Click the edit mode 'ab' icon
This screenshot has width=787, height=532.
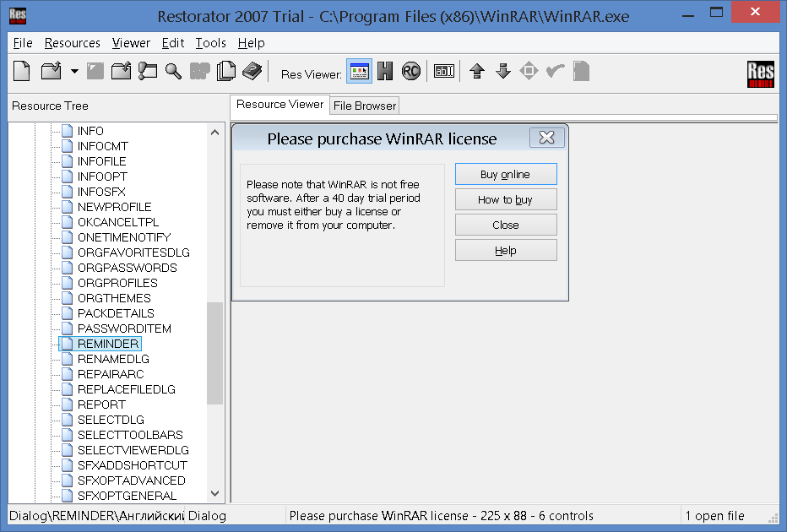pyautogui.click(x=444, y=72)
